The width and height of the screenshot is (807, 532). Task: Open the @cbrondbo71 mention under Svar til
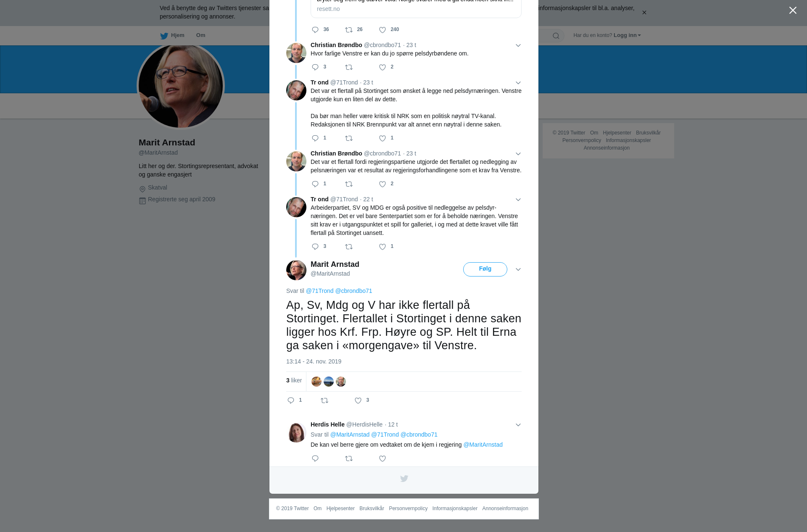(x=353, y=291)
